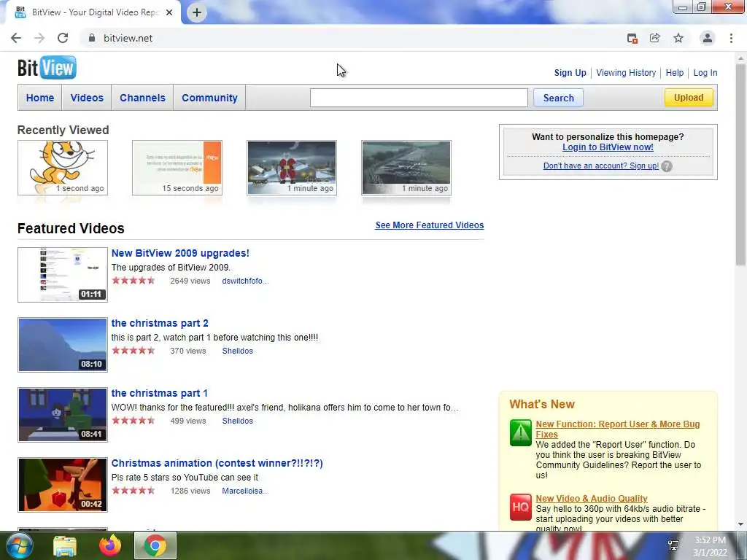Open the christmas part 2 video title
Screen dimensions: 747x560
click(x=160, y=323)
